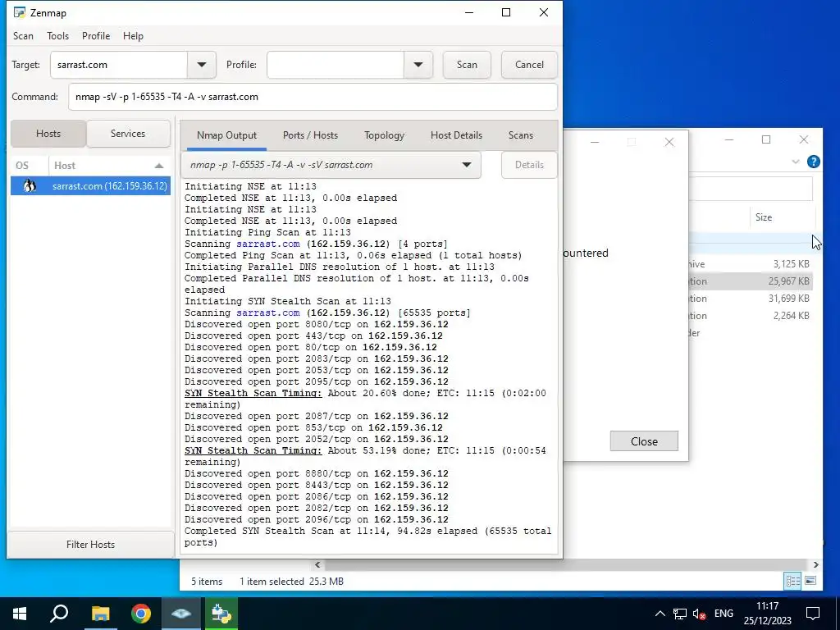
Task: Switch to the Host Details tab
Action: tap(456, 135)
